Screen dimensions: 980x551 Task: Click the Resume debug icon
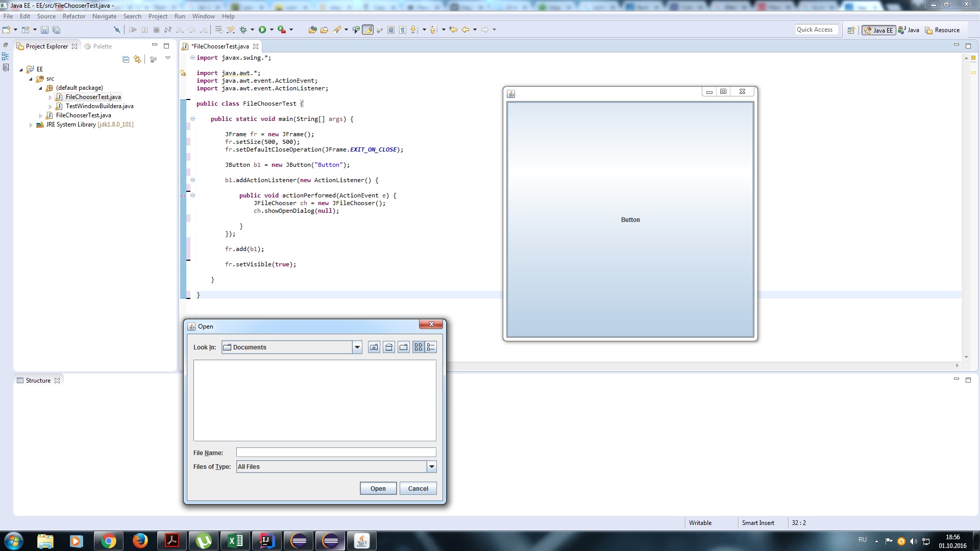click(133, 30)
